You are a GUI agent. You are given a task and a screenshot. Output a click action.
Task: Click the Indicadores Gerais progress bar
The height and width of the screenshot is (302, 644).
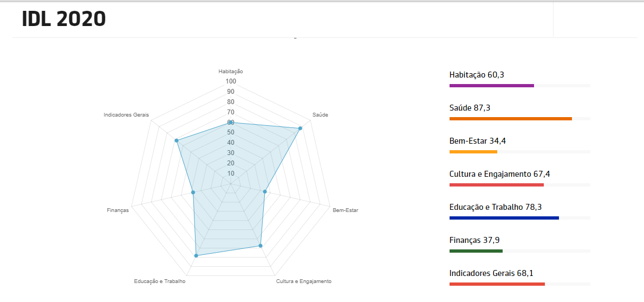point(497,284)
